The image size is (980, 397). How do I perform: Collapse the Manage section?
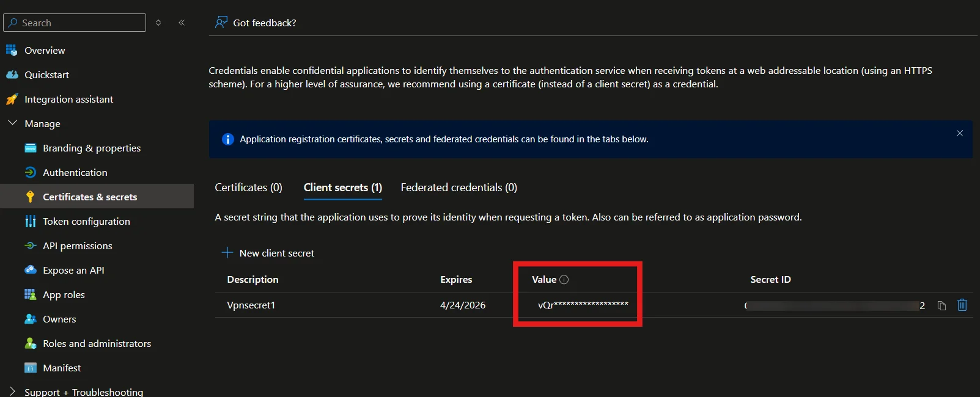coord(12,123)
